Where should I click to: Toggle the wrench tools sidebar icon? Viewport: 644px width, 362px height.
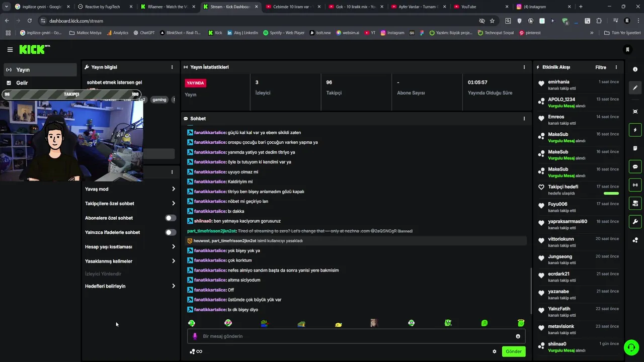click(635, 222)
